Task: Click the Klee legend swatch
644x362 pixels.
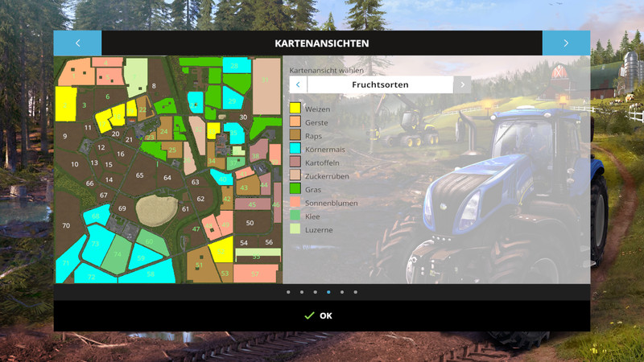Action: pos(295,216)
